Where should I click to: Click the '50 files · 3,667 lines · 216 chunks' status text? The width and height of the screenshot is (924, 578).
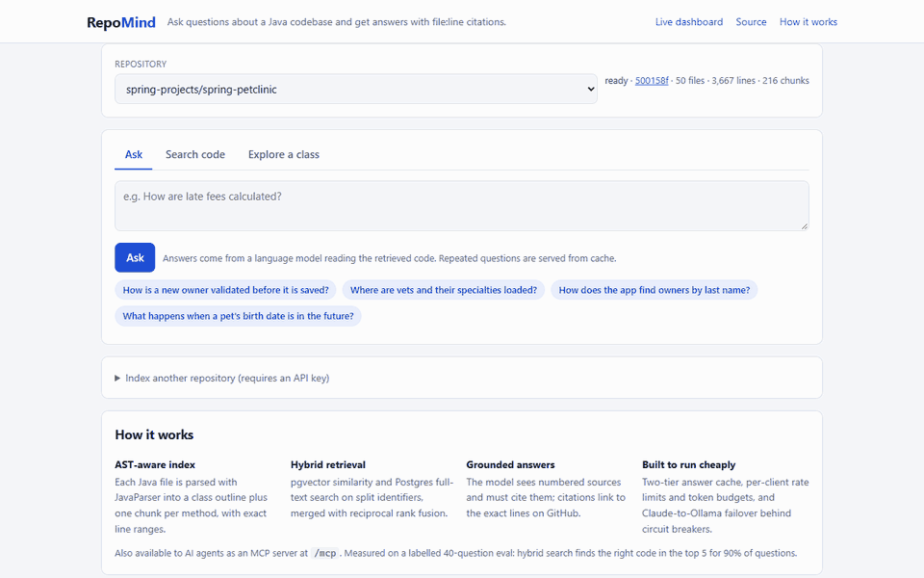click(742, 81)
